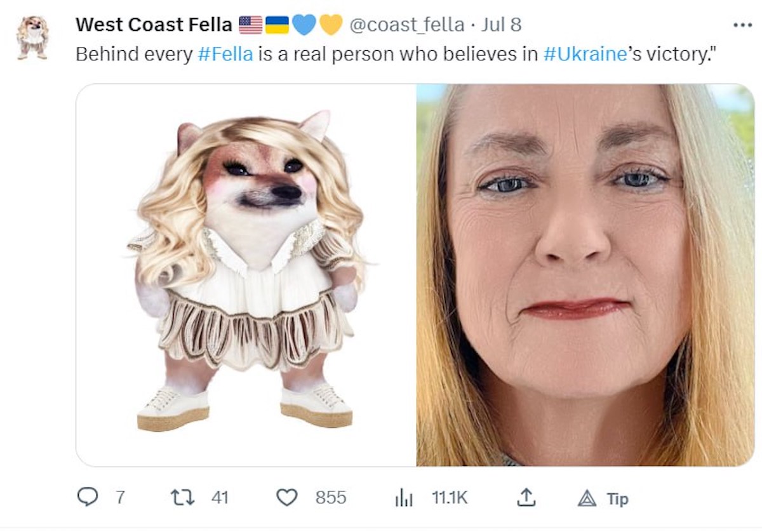Click the share upload arrow icon
Screen dimensions: 762x532
pyautogui.click(x=525, y=498)
